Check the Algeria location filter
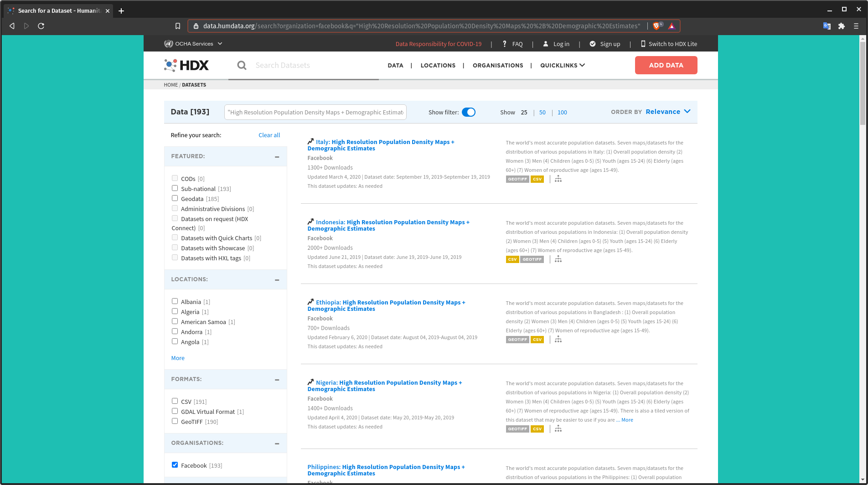Screen dimensions: 868x485 [x=175, y=311]
